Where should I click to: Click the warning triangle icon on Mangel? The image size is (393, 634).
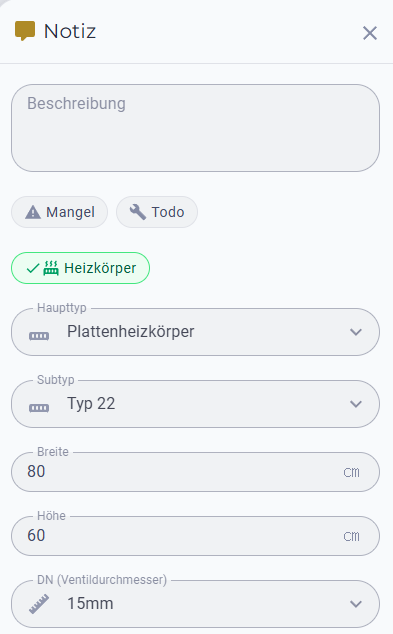point(33,212)
